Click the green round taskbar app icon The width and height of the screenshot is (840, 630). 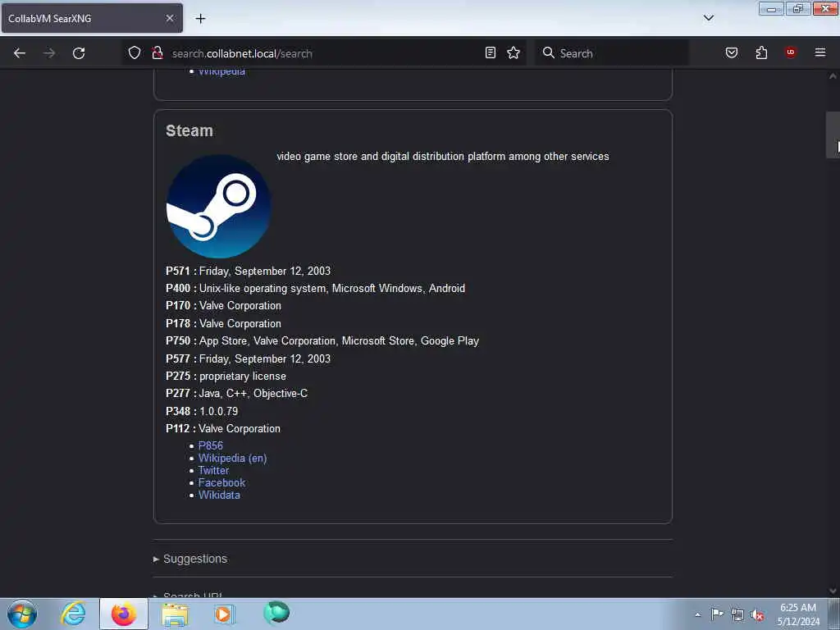coord(276,613)
